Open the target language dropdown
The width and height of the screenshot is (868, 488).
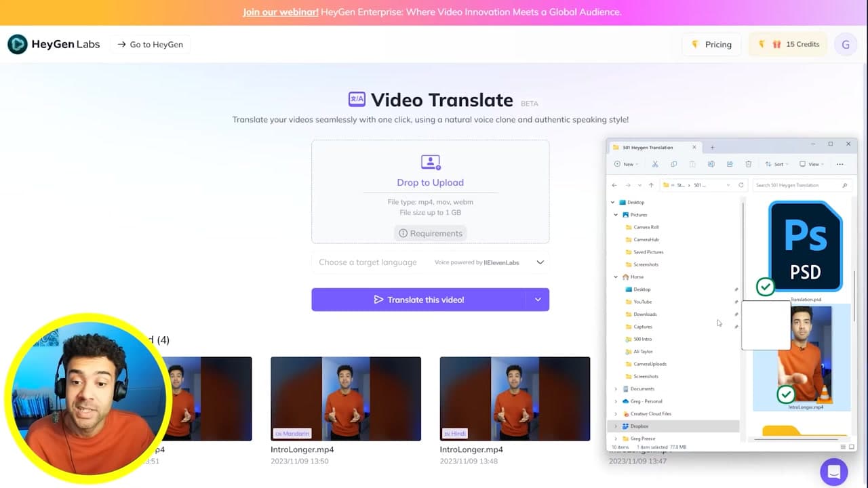coord(430,262)
